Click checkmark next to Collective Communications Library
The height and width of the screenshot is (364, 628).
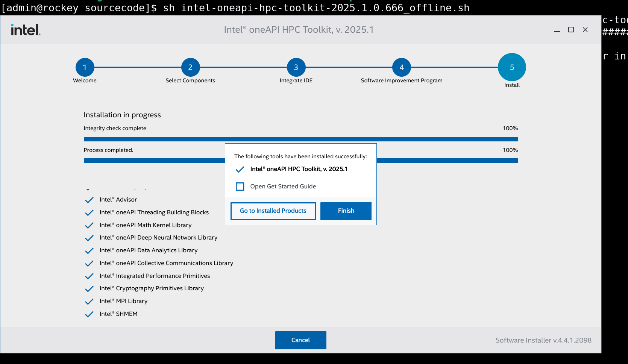tap(89, 264)
